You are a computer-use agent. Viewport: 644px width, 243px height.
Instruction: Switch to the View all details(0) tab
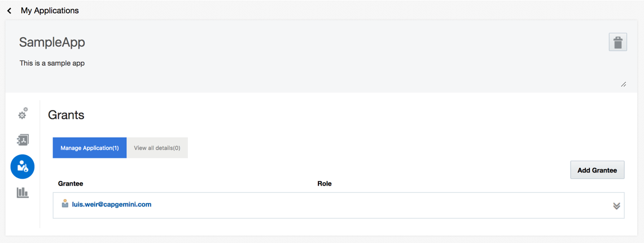coord(157,148)
